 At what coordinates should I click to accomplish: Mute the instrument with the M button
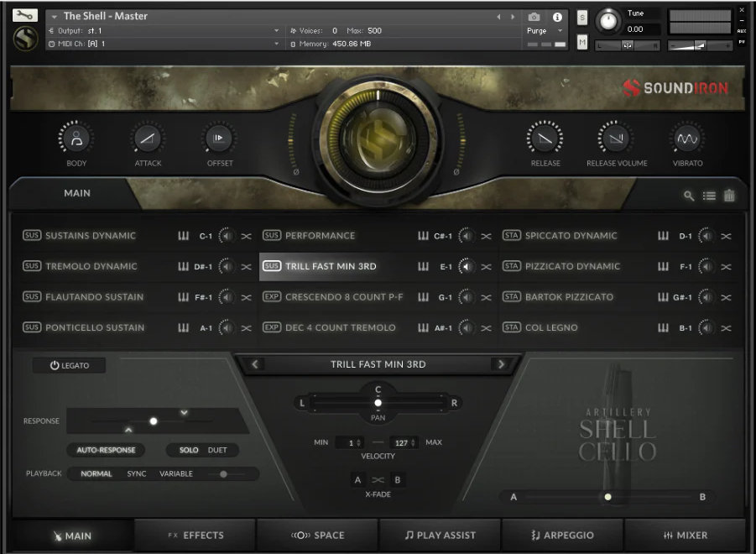point(581,41)
